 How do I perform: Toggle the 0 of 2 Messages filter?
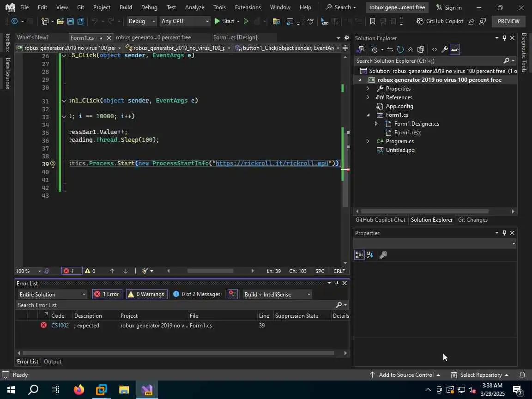(x=197, y=294)
